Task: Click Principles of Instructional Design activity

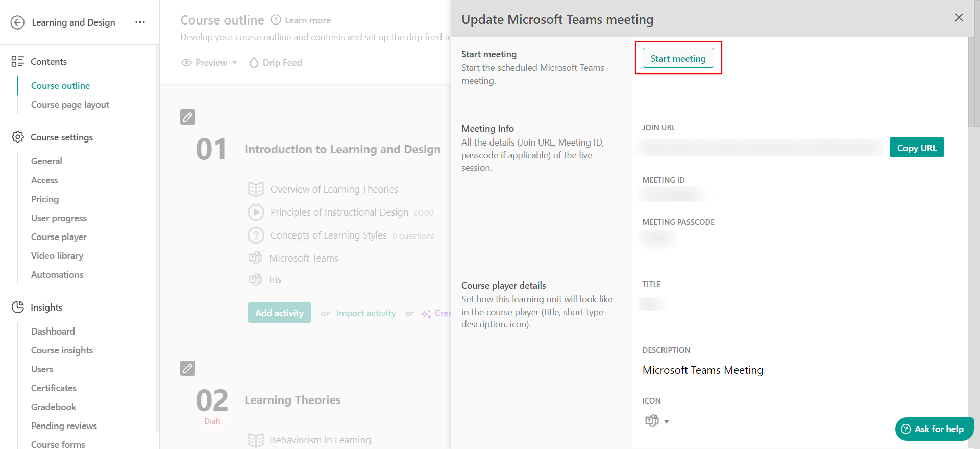Action: [339, 212]
